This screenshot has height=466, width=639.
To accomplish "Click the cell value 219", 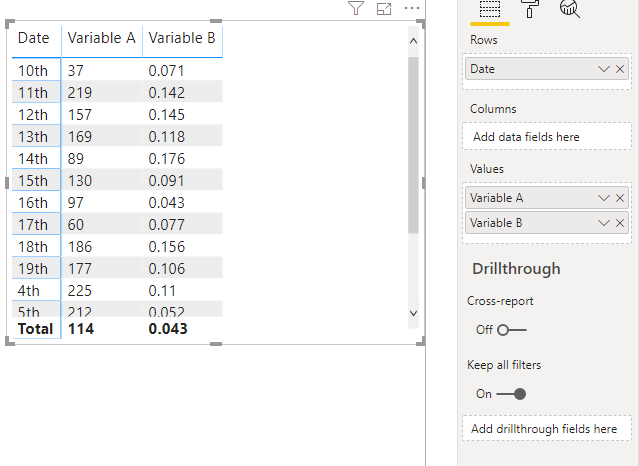I will 80,93.
